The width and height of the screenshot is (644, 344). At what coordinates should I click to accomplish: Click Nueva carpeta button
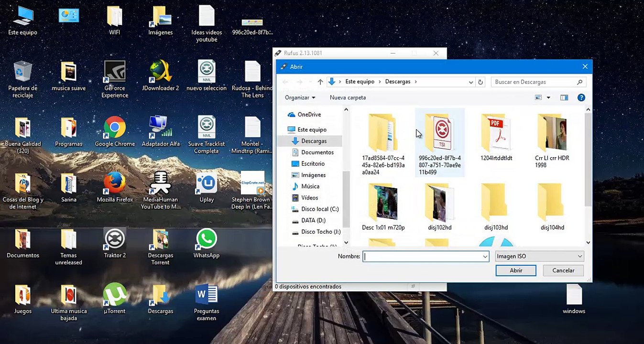[x=348, y=97]
